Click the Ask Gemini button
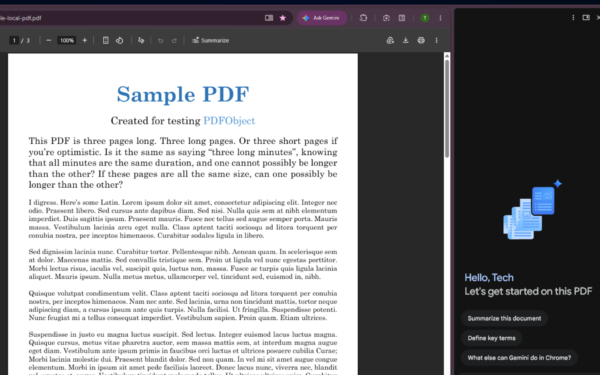The height and width of the screenshot is (375, 600). 322,18
